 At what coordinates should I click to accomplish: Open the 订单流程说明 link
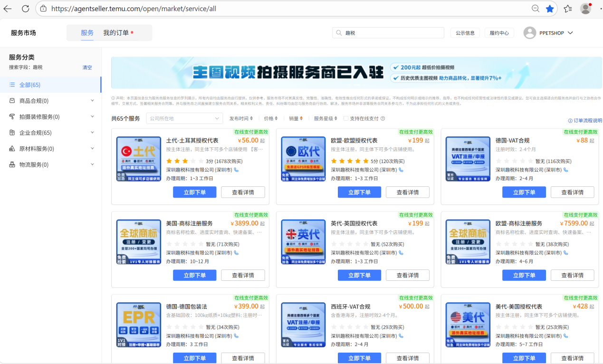click(588, 121)
